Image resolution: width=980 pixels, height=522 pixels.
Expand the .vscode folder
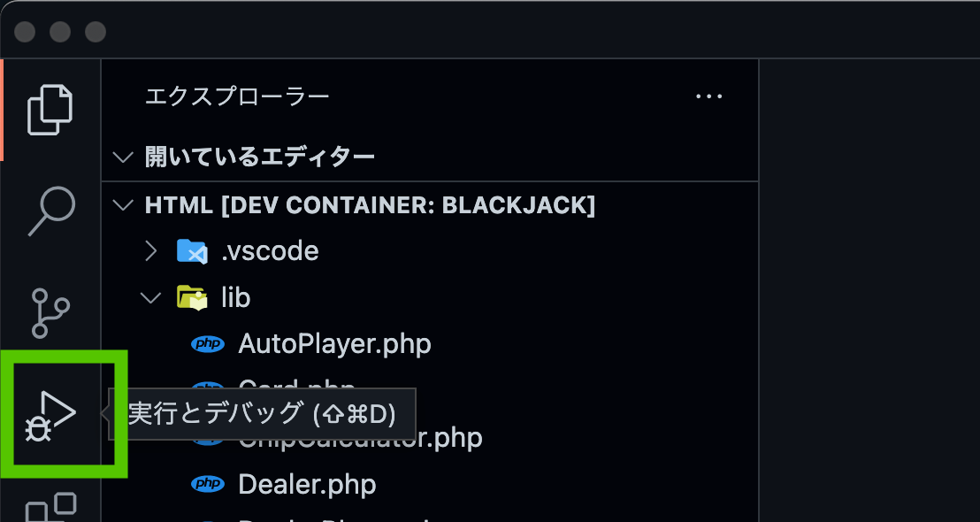[150, 250]
